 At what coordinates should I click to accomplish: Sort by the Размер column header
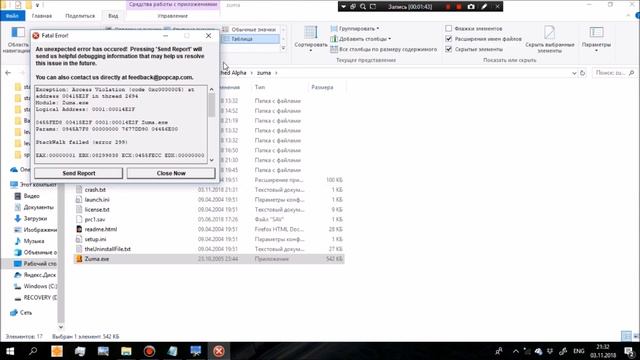[322, 87]
